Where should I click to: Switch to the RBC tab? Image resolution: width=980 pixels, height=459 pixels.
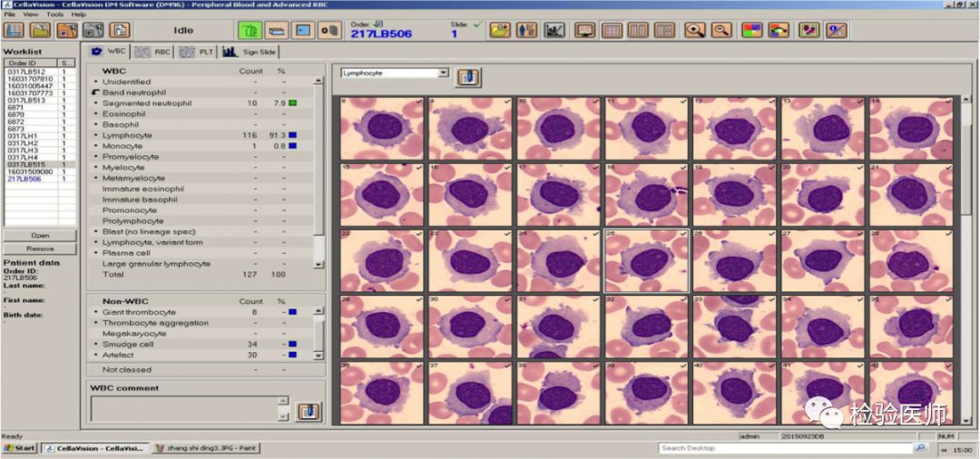tap(153, 52)
